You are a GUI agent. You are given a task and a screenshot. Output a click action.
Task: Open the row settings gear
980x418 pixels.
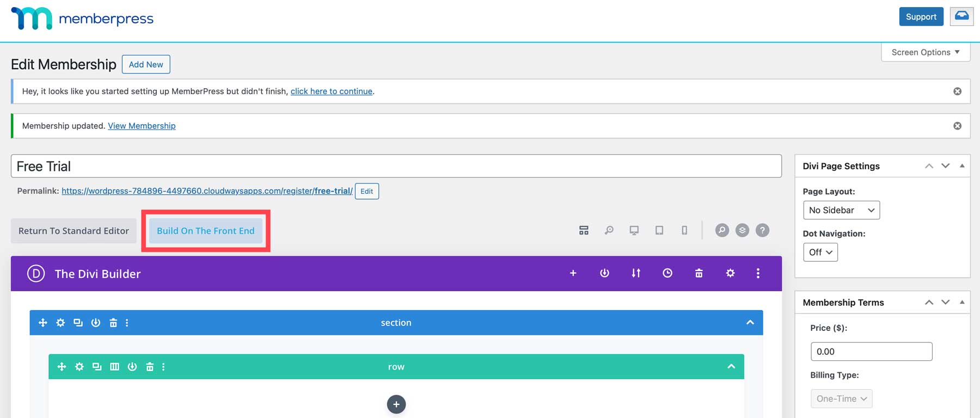point(79,367)
